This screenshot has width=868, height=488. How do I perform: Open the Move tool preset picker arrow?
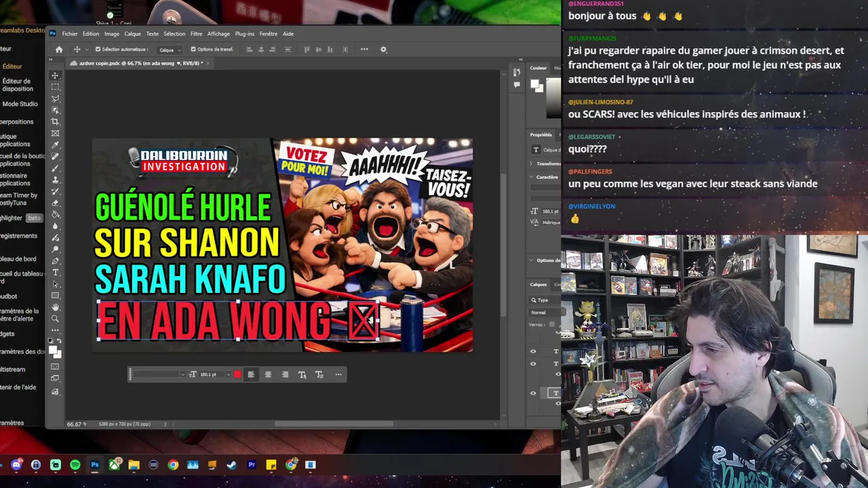[x=87, y=49]
